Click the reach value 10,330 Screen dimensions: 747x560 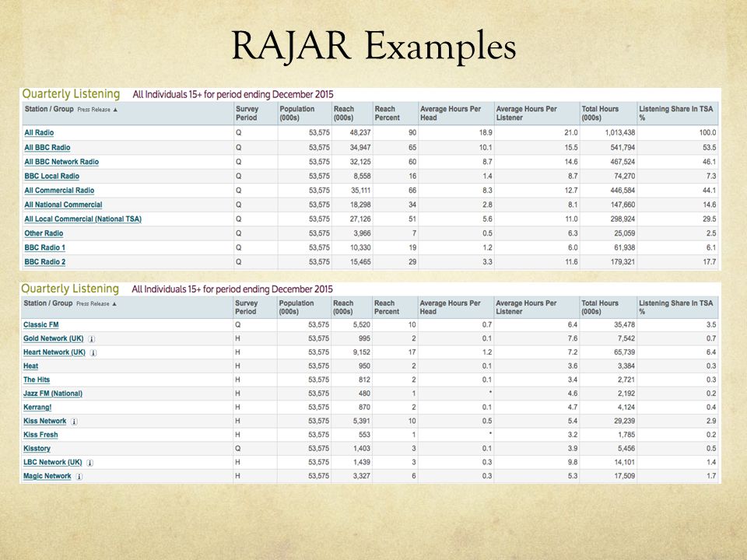[360, 247]
